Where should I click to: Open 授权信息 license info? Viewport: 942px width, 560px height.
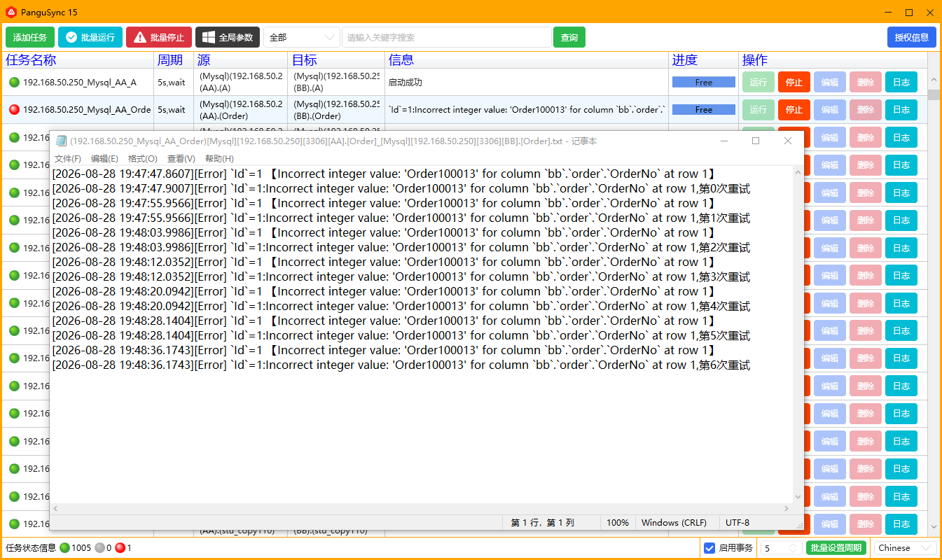911,37
